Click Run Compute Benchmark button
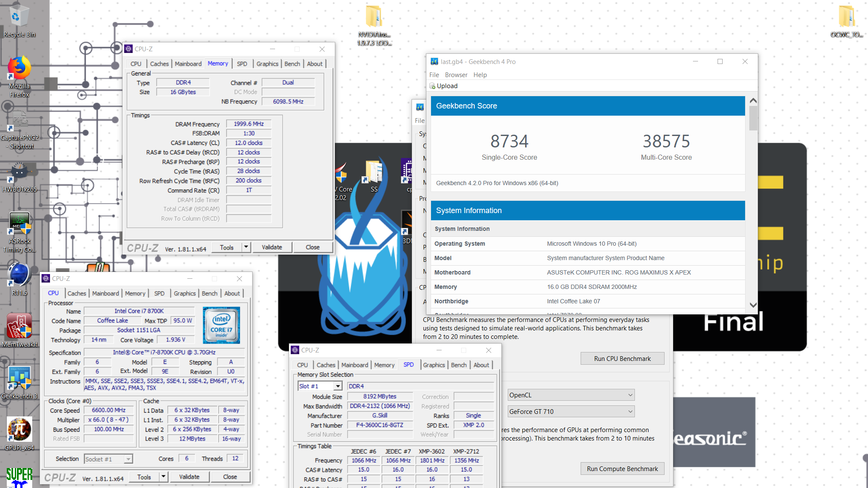 click(622, 469)
